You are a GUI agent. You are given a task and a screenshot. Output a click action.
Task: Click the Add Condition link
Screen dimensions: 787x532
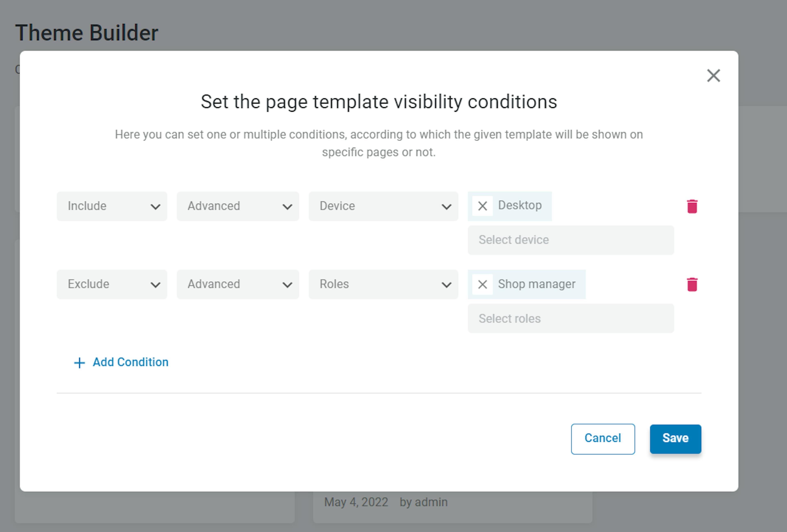(x=130, y=362)
